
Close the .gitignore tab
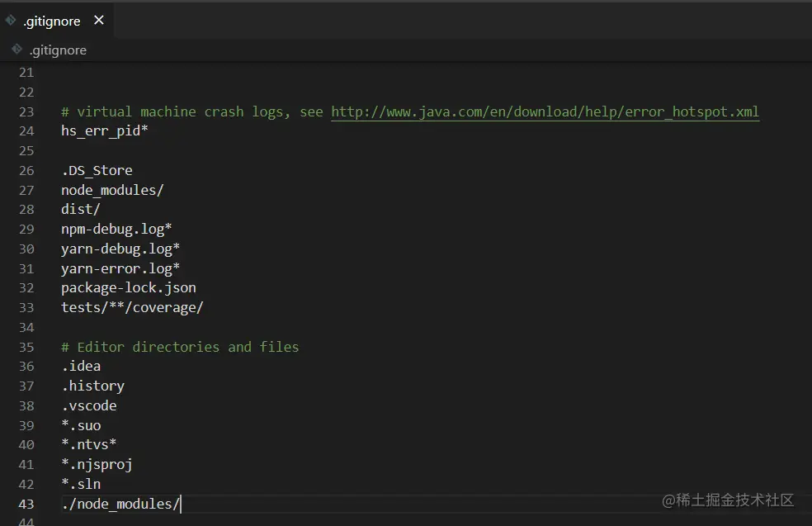point(99,20)
